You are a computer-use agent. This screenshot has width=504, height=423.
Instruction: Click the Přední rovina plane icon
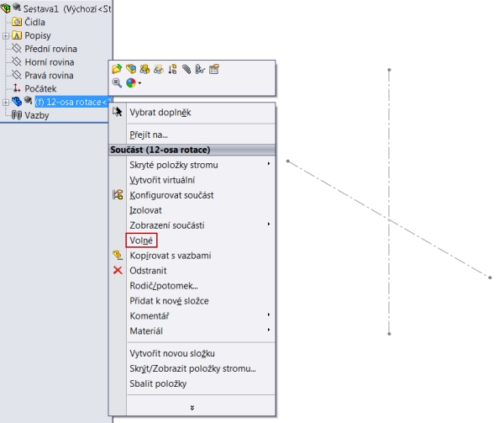pos(17,48)
